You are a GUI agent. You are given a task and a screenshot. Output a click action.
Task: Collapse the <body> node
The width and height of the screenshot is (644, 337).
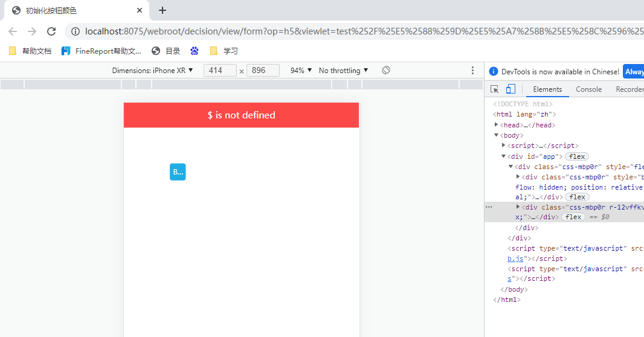[x=496, y=135]
